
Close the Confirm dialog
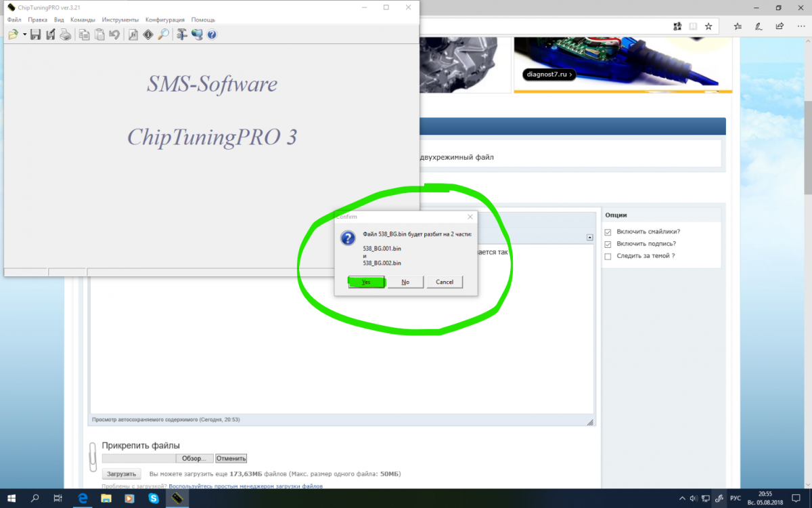tap(470, 217)
